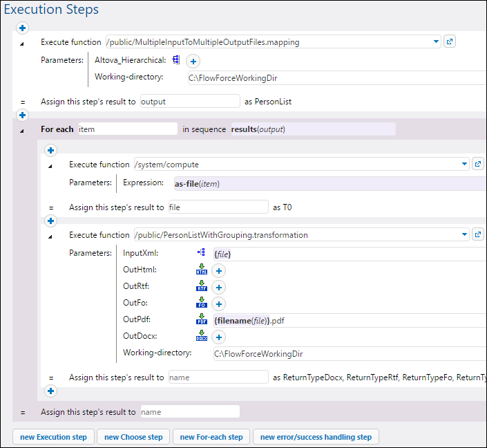Click plus icon above the For each step
487x448 pixels.
[x=23, y=115]
